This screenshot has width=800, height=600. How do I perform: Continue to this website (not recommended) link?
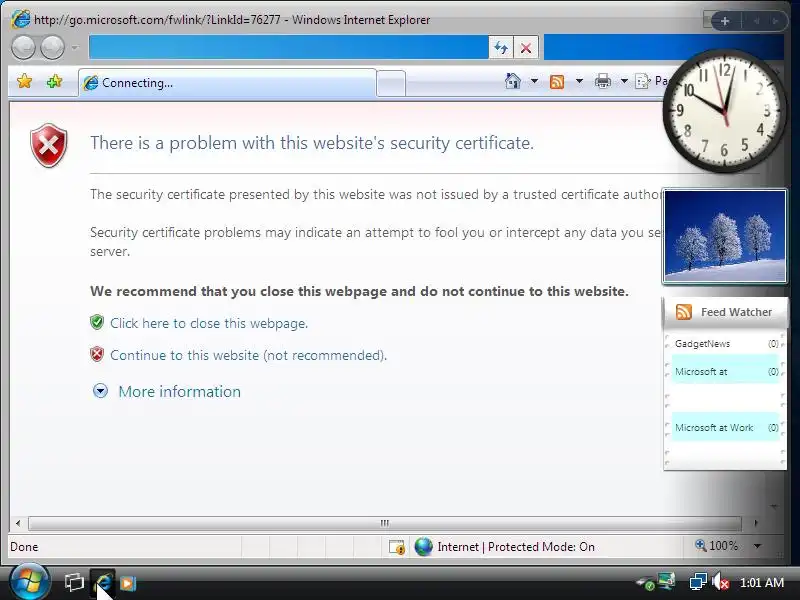coord(248,355)
